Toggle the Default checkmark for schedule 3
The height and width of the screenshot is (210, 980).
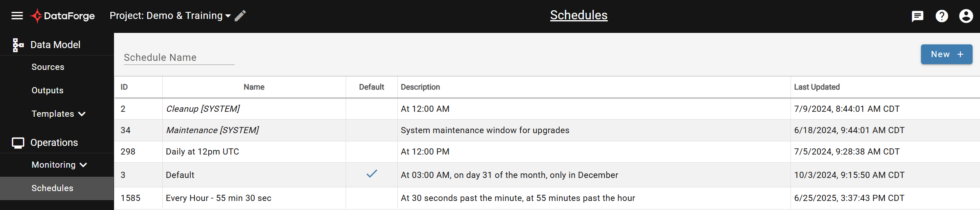[371, 174]
